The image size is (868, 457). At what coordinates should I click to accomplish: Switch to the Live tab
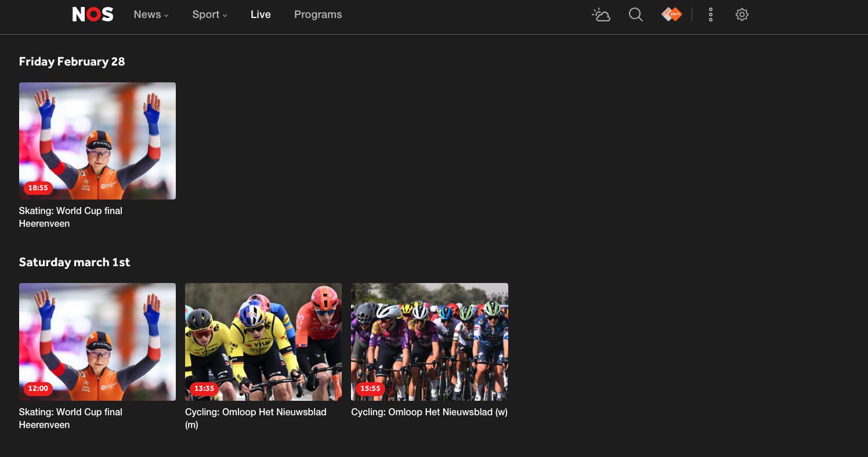pos(260,14)
